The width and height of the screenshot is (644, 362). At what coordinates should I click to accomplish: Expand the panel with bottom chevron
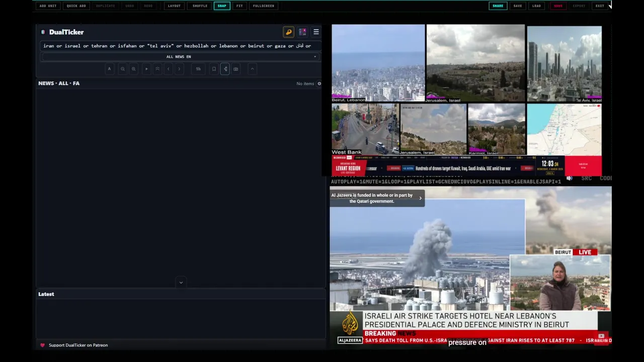point(181,283)
